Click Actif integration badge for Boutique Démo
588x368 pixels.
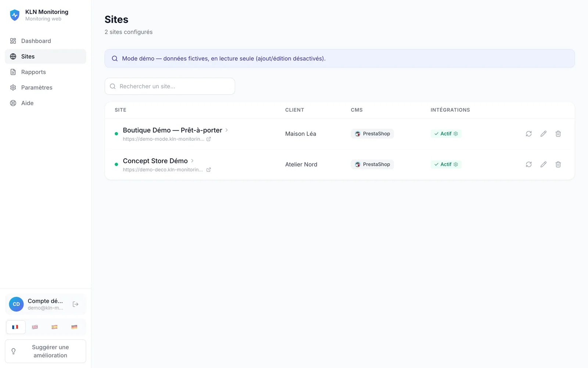coord(446,134)
